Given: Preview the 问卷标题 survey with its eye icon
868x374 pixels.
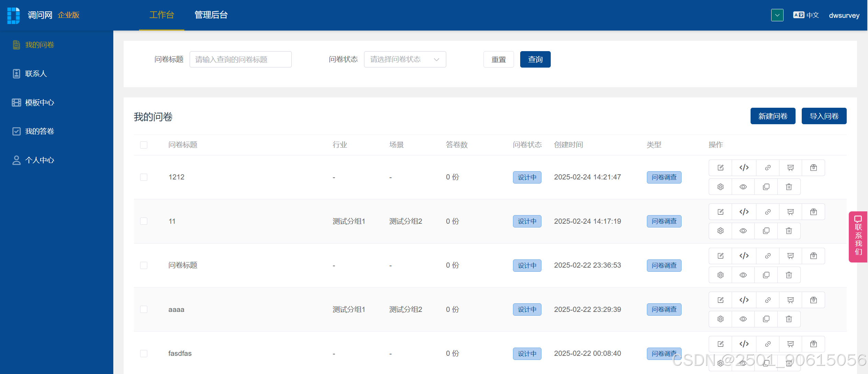Looking at the screenshot, I should pos(743,275).
